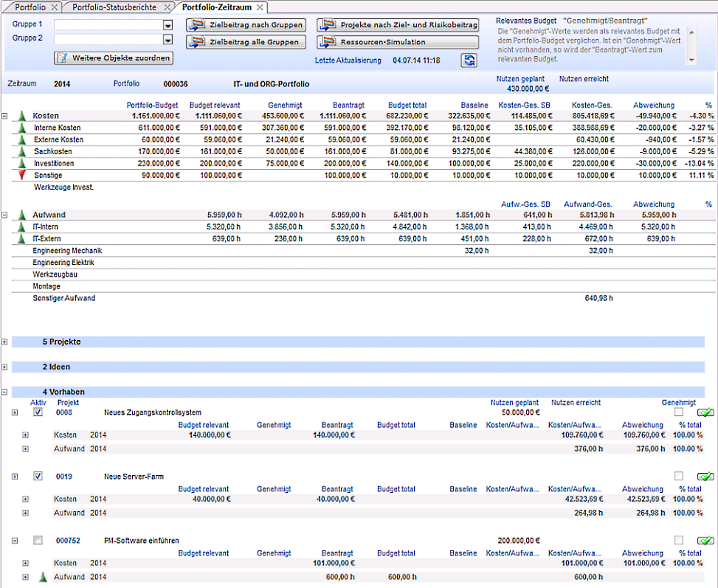Click the refresh icon beside Letzte Aktualisierung

[469, 60]
